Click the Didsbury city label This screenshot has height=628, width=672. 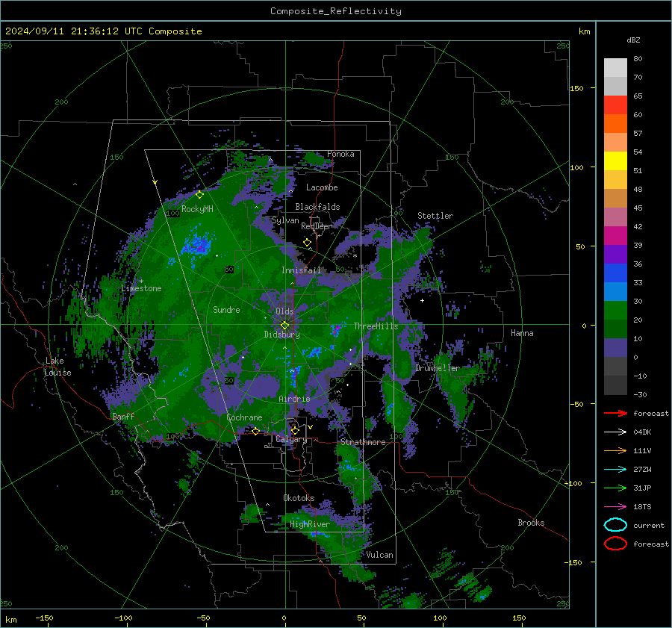(282, 335)
